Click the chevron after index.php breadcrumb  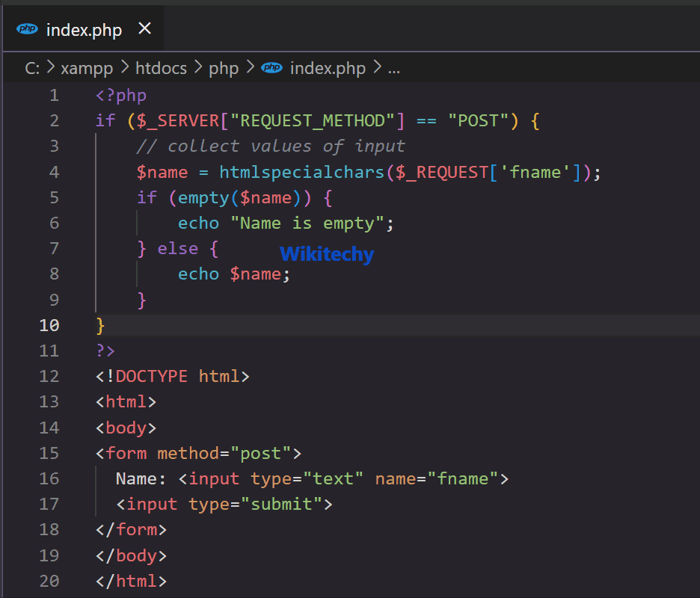click(377, 67)
